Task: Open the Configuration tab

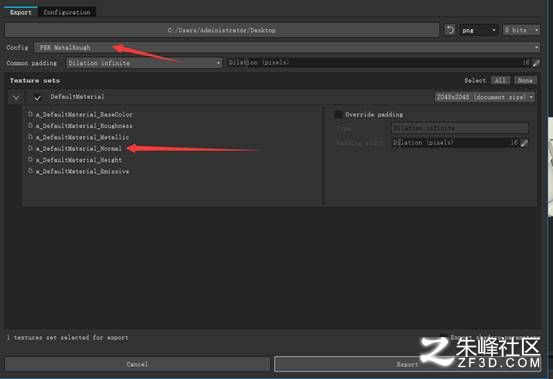Action: point(67,12)
